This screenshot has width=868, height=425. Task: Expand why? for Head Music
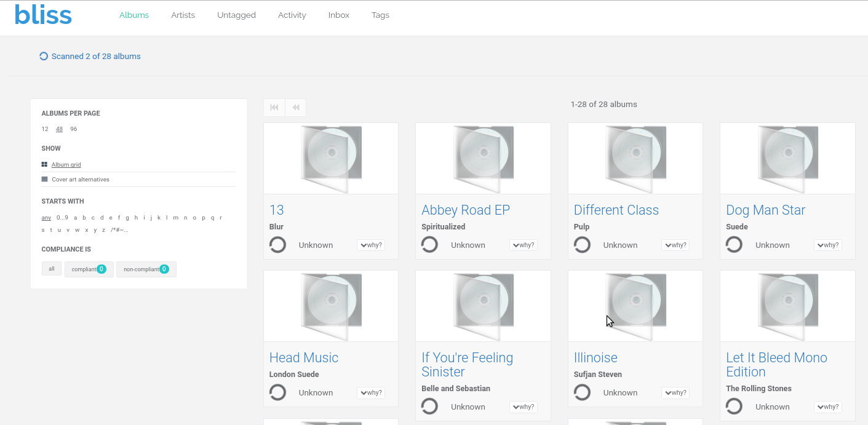click(x=371, y=392)
